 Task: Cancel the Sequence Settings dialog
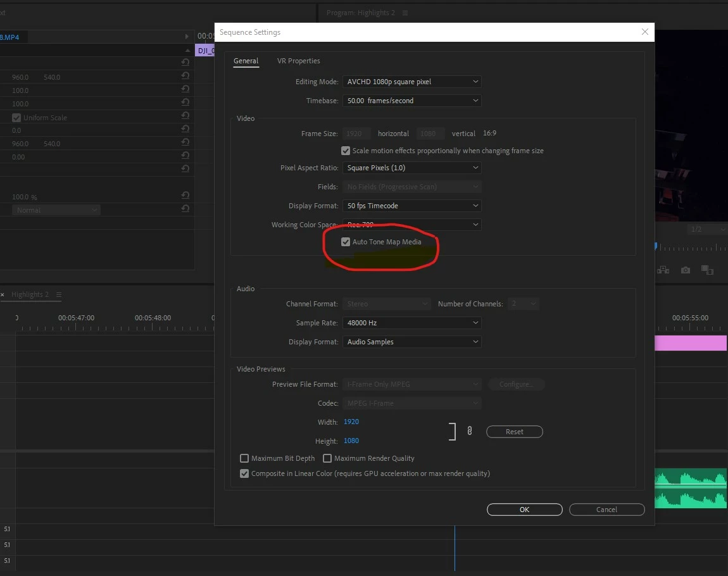tap(606, 510)
